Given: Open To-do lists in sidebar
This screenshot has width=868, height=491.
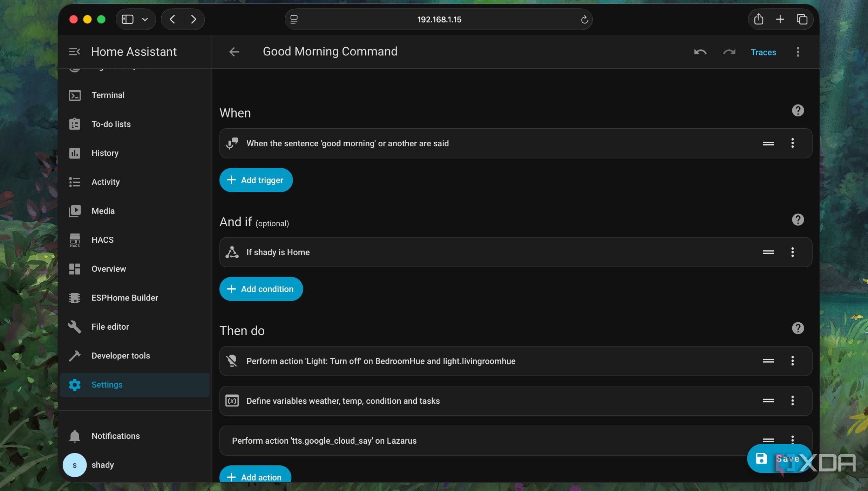Looking at the screenshot, I should coord(135,124).
